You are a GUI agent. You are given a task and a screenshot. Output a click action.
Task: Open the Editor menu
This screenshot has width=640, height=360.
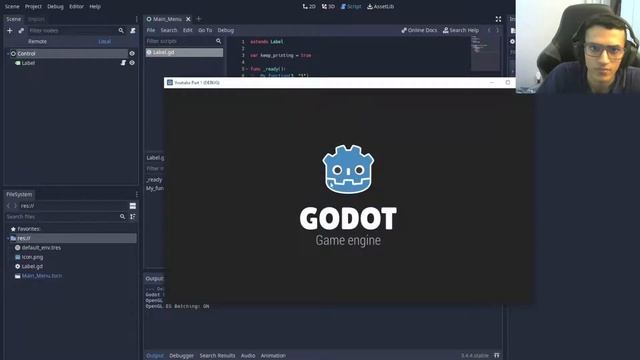pyautogui.click(x=76, y=7)
